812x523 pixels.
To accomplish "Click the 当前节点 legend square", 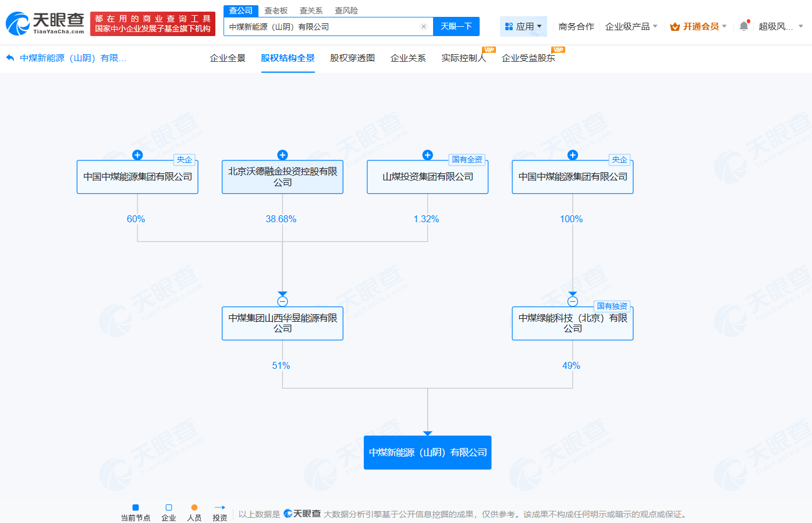I will coord(136,507).
